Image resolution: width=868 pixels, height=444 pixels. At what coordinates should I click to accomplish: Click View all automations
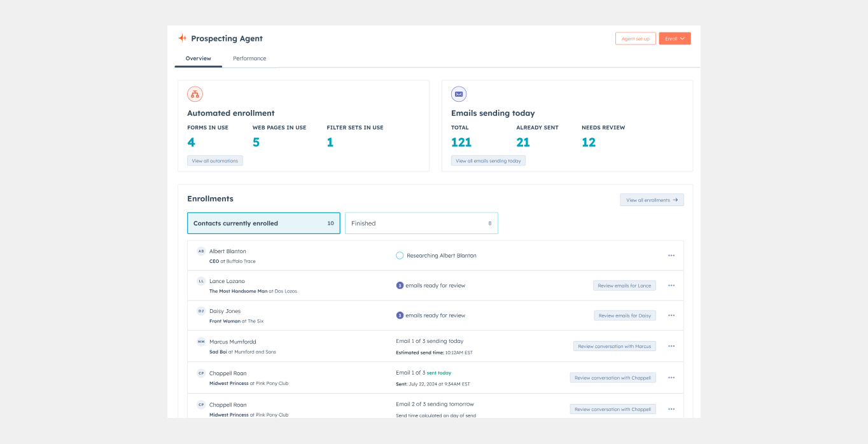215,160
